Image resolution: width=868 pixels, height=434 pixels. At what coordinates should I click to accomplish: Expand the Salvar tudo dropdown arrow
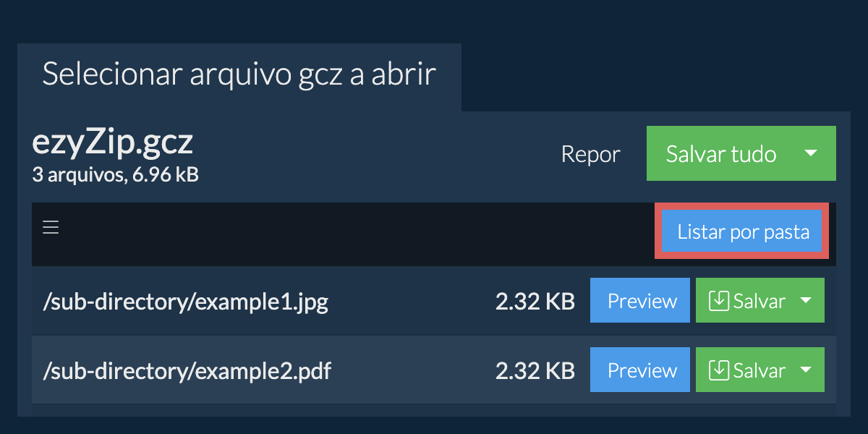click(811, 153)
